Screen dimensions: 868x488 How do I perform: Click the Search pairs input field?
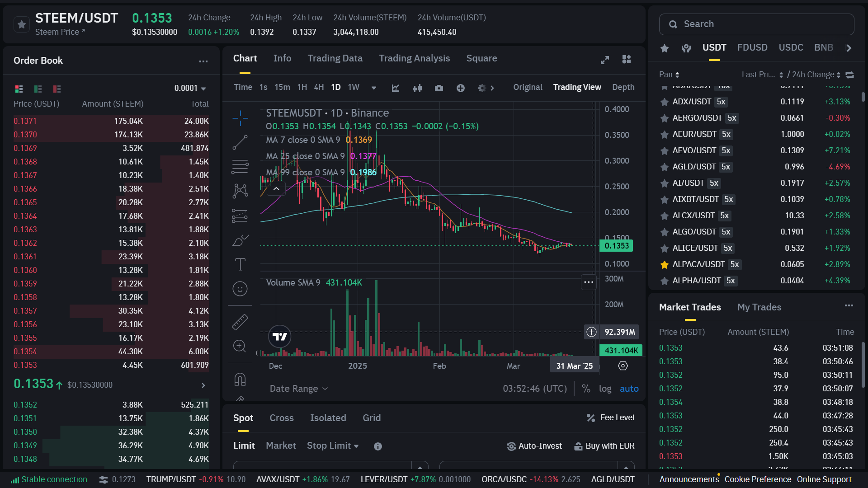[756, 24]
